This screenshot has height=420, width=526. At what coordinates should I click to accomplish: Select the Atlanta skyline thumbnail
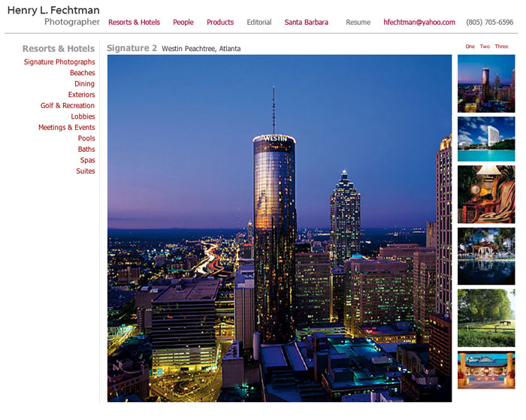point(486,83)
